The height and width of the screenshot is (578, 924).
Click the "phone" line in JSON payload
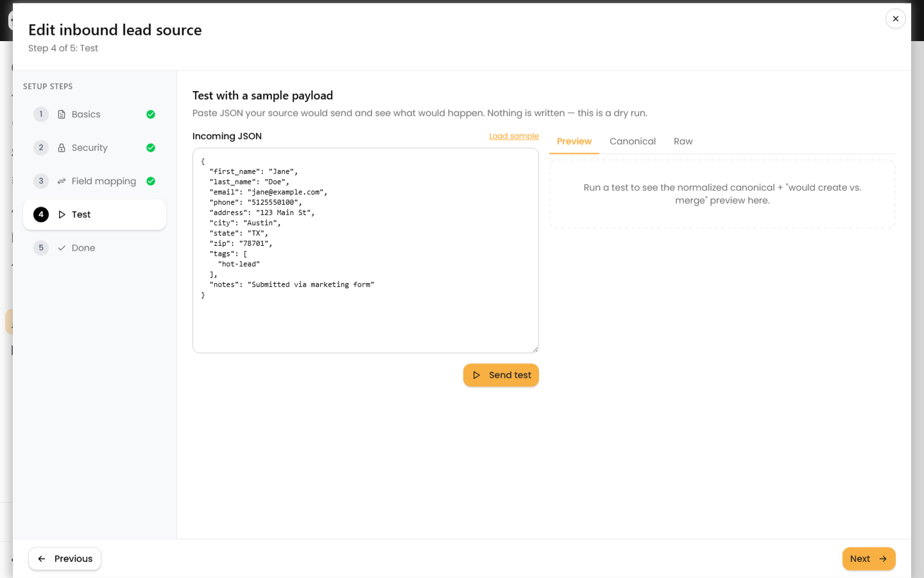click(x=255, y=202)
